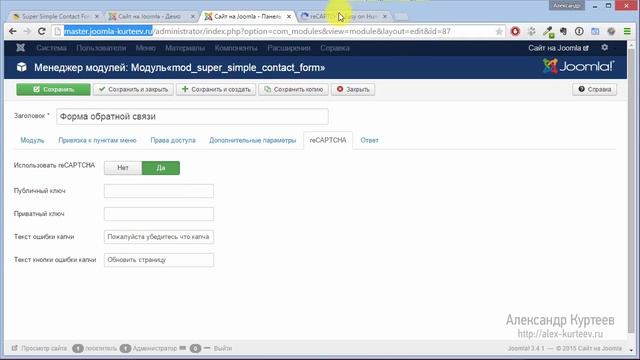Open the Справка menu in top bar
The image size is (640, 360).
coord(335,48)
